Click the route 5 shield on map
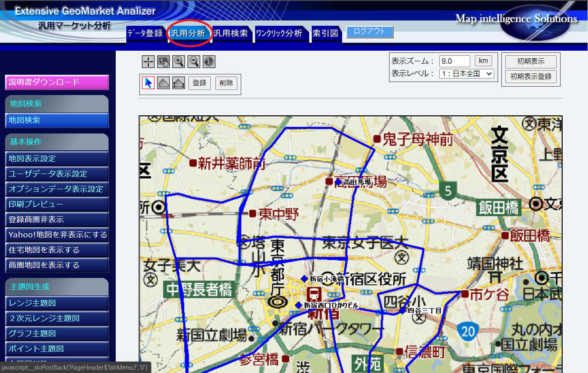 click(448, 191)
